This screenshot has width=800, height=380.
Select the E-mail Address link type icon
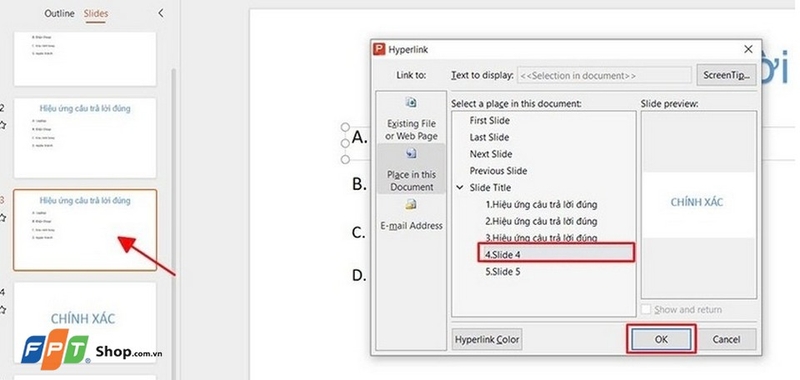(411, 205)
